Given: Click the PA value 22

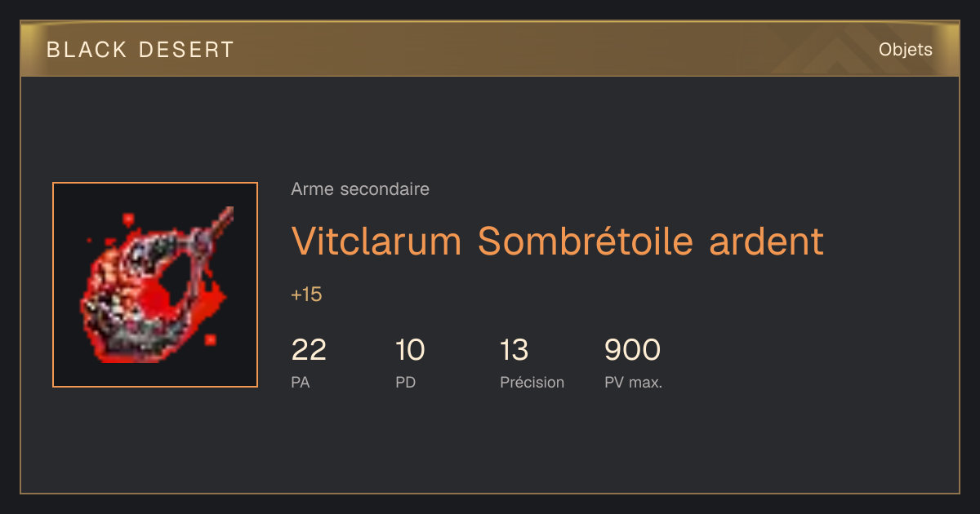Looking at the screenshot, I should click(309, 350).
